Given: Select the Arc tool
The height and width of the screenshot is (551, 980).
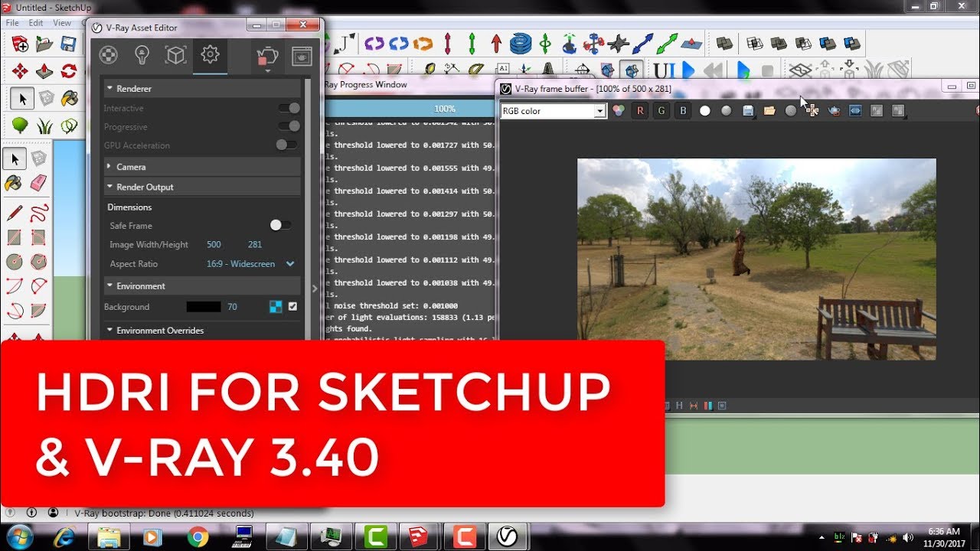Looking at the screenshot, I should click(x=15, y=286).
